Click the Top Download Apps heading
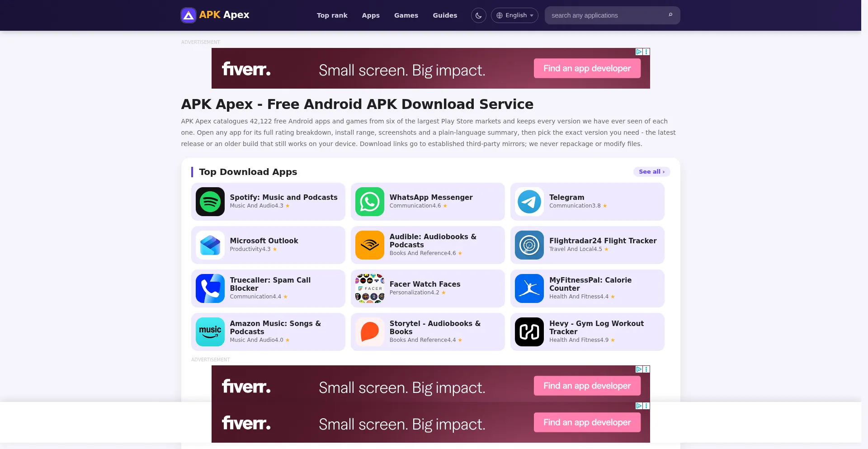This screenshot has width=868, height=449. 248,172
